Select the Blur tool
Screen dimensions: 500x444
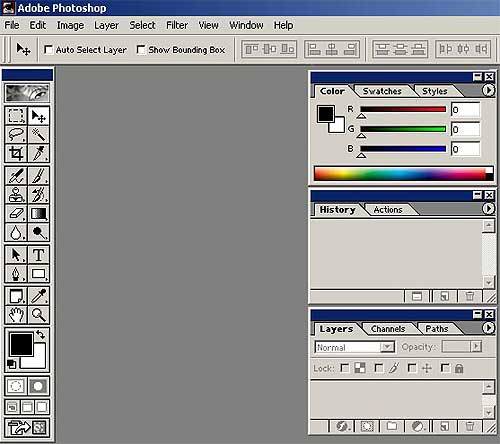pyautogui.click(x=16, y=232)
